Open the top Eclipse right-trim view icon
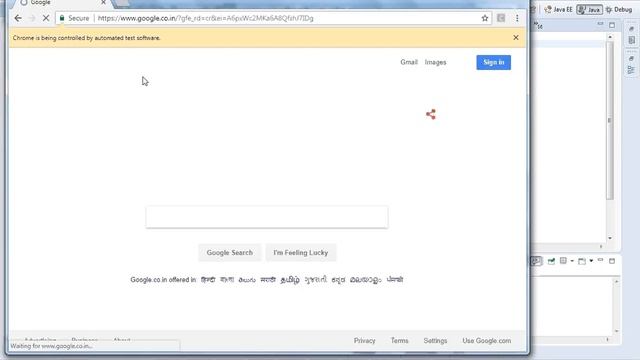Image resolution: width=640 pixels, height=360 pixels. point(631,29)
